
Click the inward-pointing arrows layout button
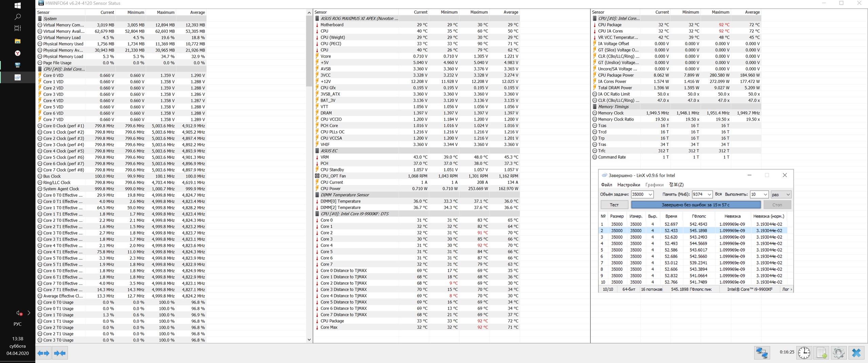pyautogui.click(x=60, y=353)
